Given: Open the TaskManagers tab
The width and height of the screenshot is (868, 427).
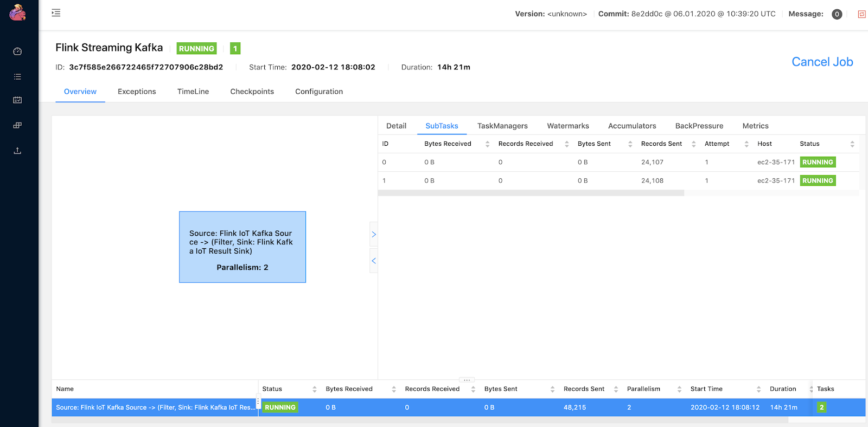Looking at the screenshot, I should [502, 126].
